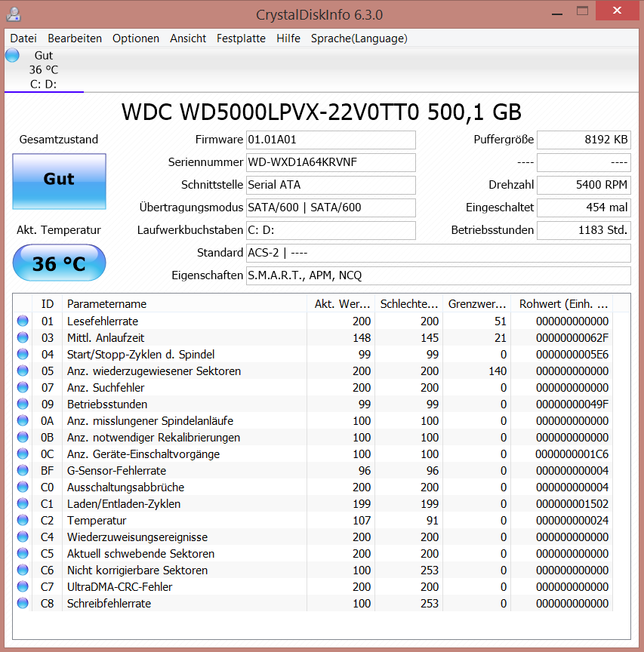Click the Schnittstelle field Serial ATA

pos(331,185)
